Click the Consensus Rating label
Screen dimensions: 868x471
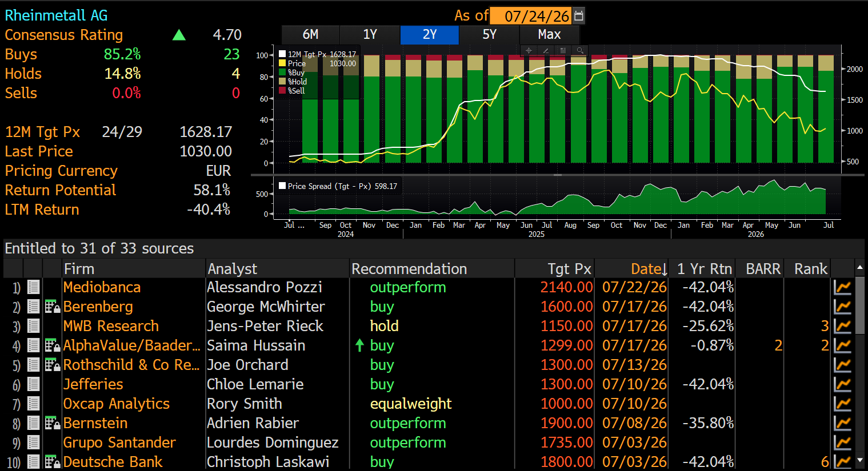(64, 35)
